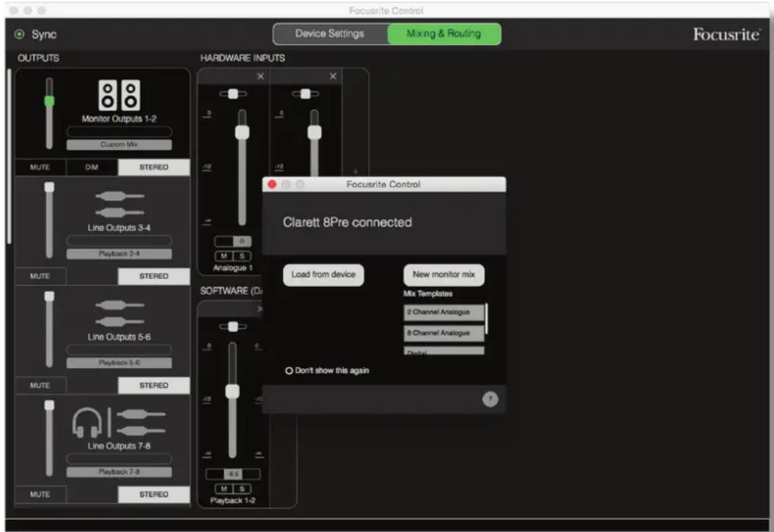Click New monitor mix button
774x532 pixels.
pyautogui.click(x=444, y=274)
